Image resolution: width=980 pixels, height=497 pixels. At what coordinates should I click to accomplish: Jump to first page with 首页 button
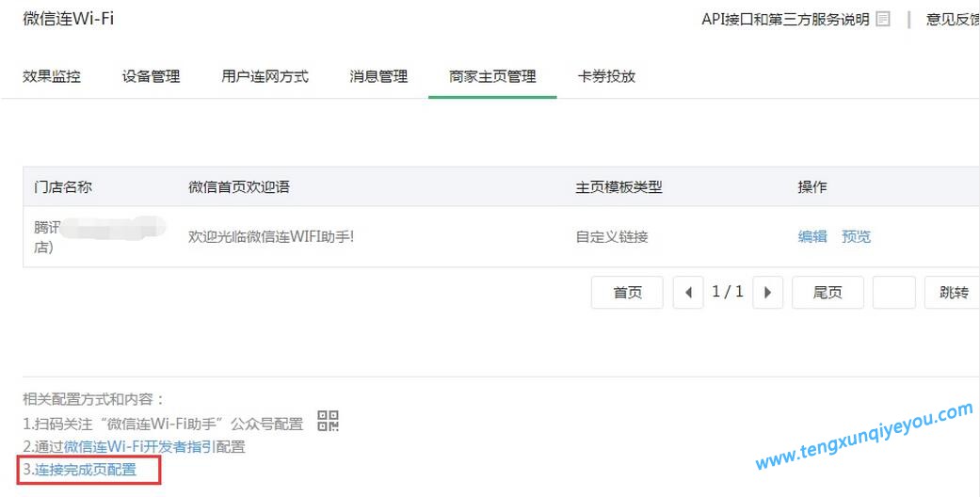pyautogui.click(x=627, y=292)
